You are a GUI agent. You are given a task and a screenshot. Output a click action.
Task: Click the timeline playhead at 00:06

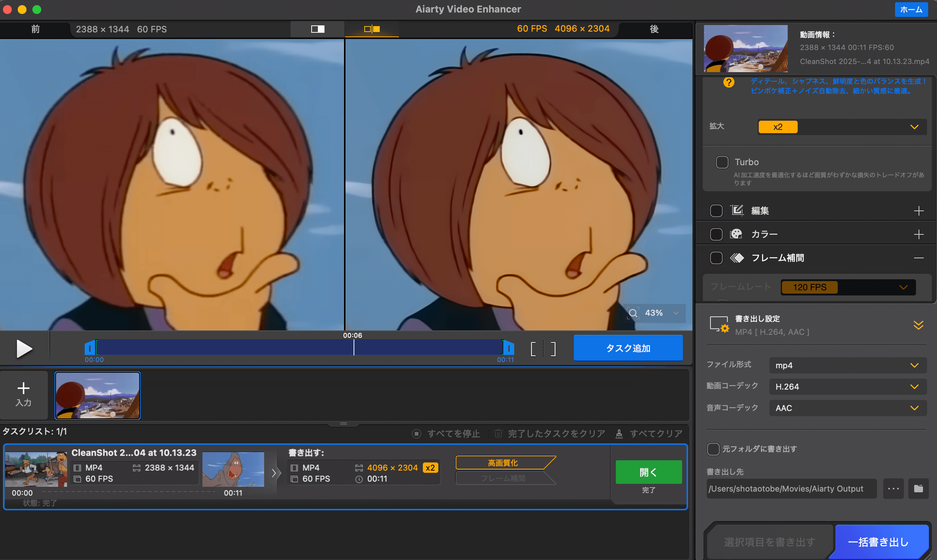[354, 347]
